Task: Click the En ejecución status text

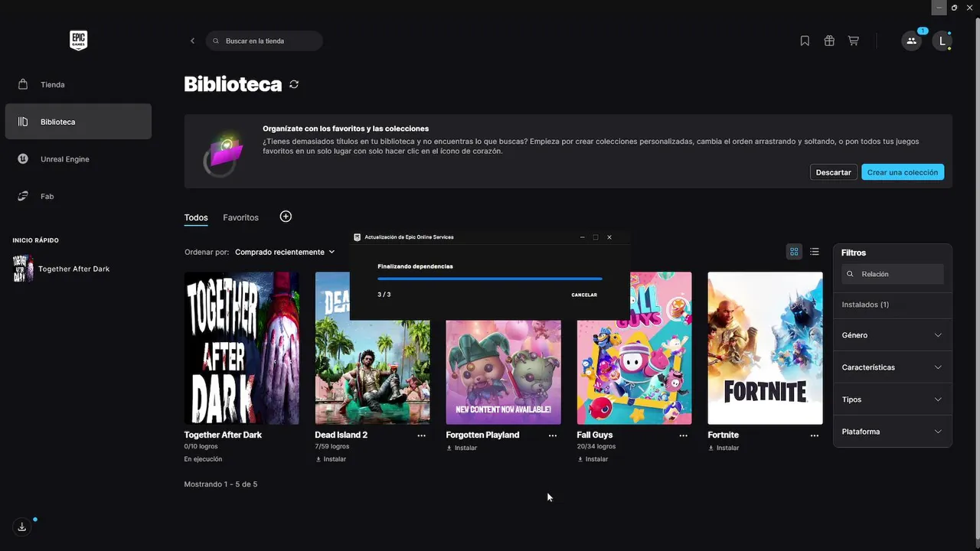Action: 203,459
